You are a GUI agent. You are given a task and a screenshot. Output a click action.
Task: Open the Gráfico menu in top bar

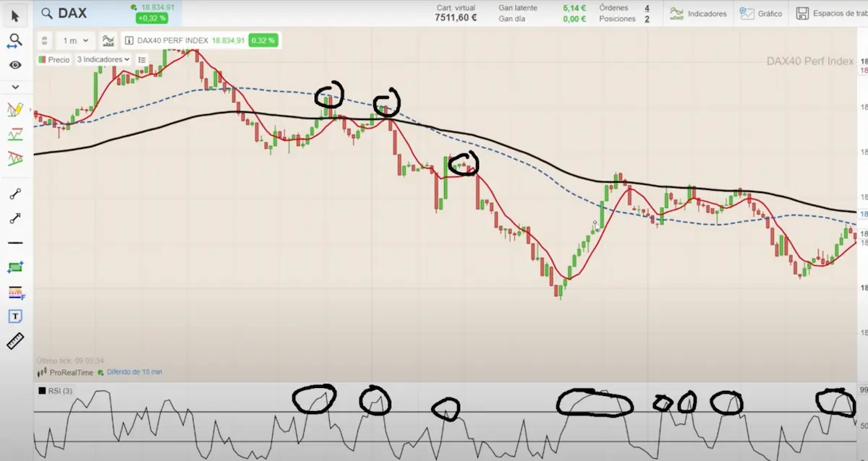[x=762, y=14]
